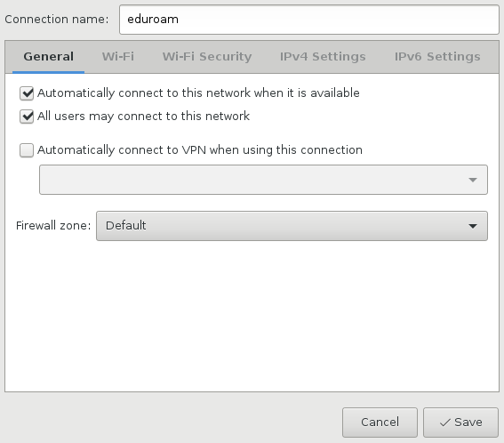Focus the Connection name text field
The width and height of the screenshot is (504, 443).
click(309, 20)
